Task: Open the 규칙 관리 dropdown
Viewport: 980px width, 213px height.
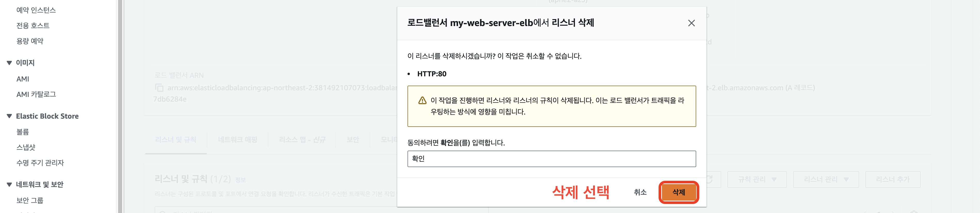Action: coord(757,179)
